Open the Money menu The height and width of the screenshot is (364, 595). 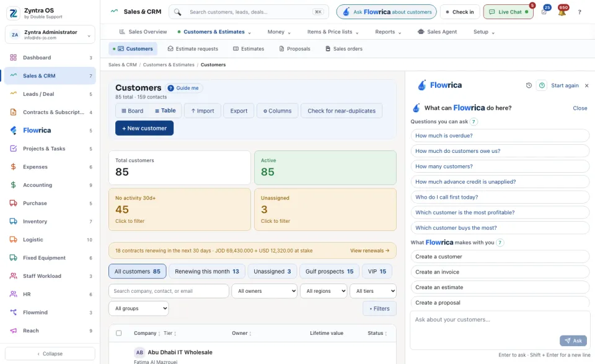pyautogui.click(x=279, y=32)
